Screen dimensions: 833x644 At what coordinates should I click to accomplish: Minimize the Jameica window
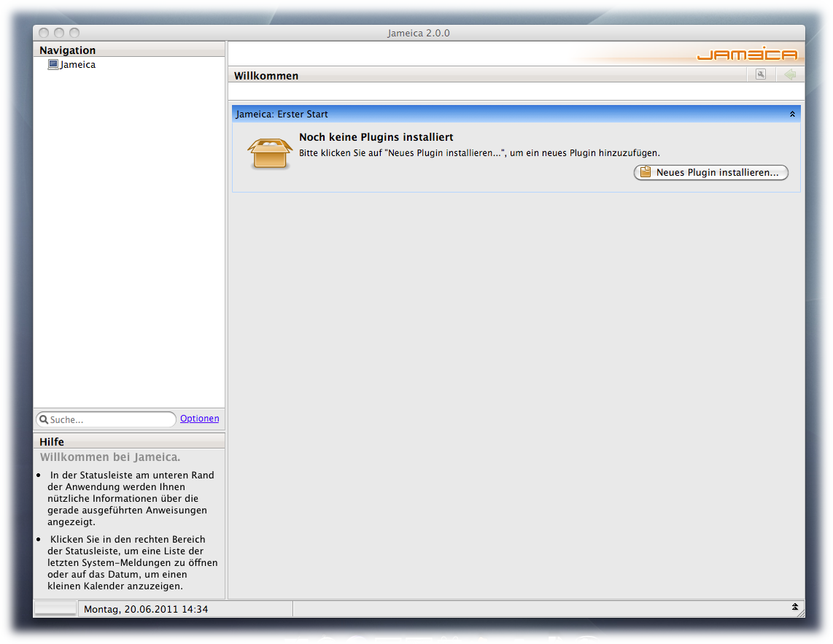click(59, 33)
